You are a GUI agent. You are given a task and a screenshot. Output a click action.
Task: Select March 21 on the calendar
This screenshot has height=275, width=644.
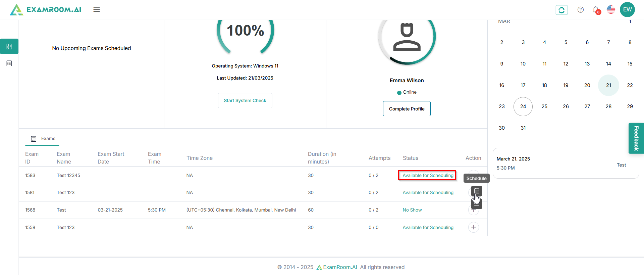608,85
